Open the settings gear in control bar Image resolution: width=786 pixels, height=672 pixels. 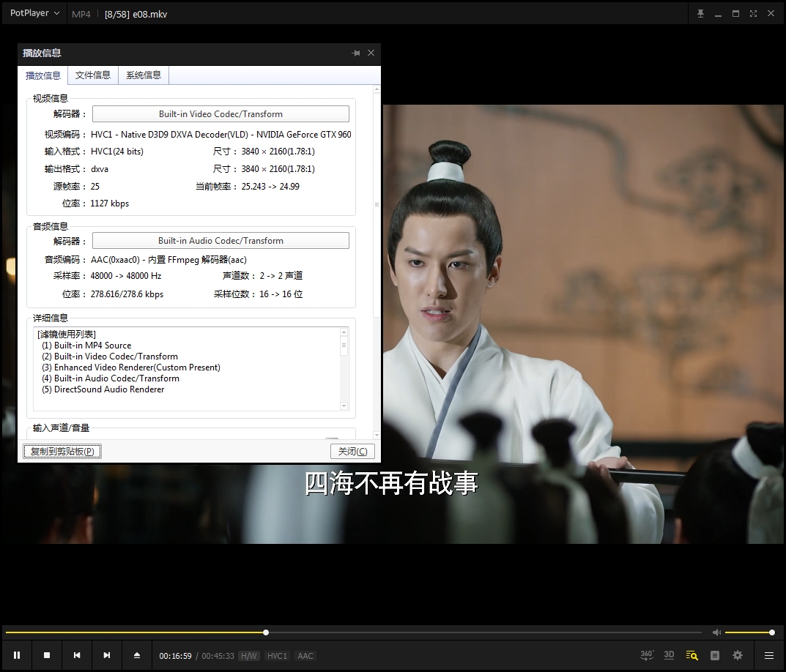coord(738,655)
